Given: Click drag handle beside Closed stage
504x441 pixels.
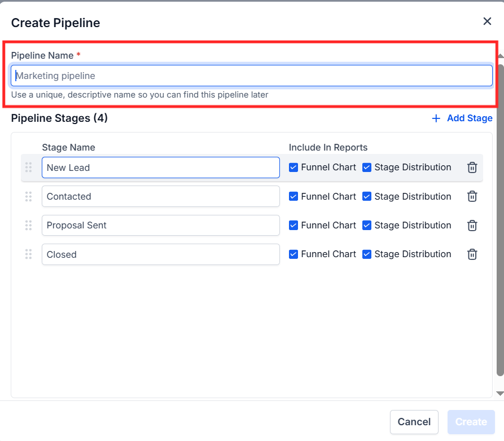Looking at the screenshot, I should click(x=28, y=254).
